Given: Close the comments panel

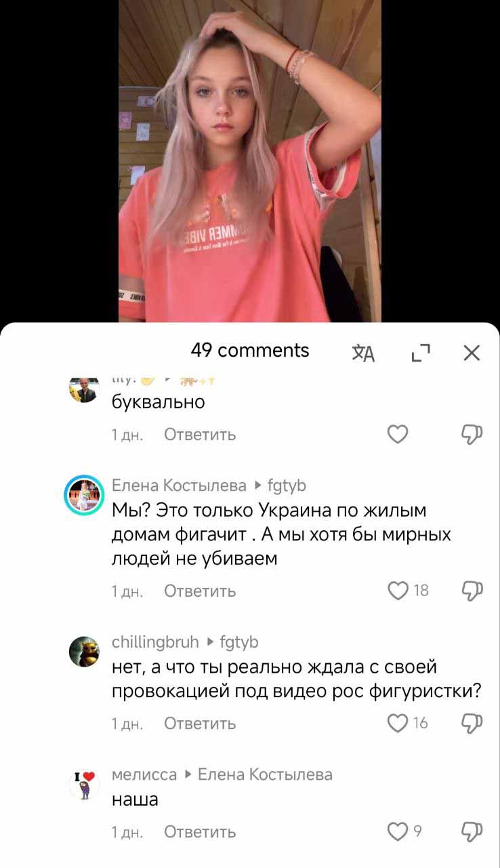Looking at the screenshot, I should [472, 353].
